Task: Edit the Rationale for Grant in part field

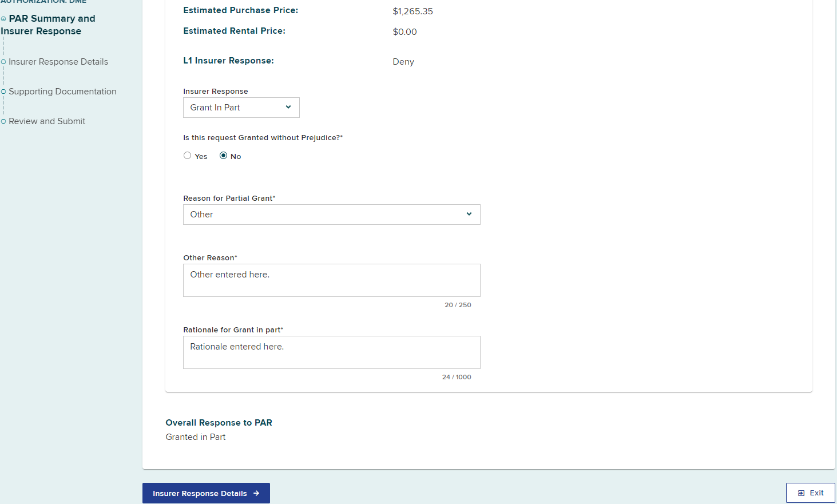Action: click(331, 352)
